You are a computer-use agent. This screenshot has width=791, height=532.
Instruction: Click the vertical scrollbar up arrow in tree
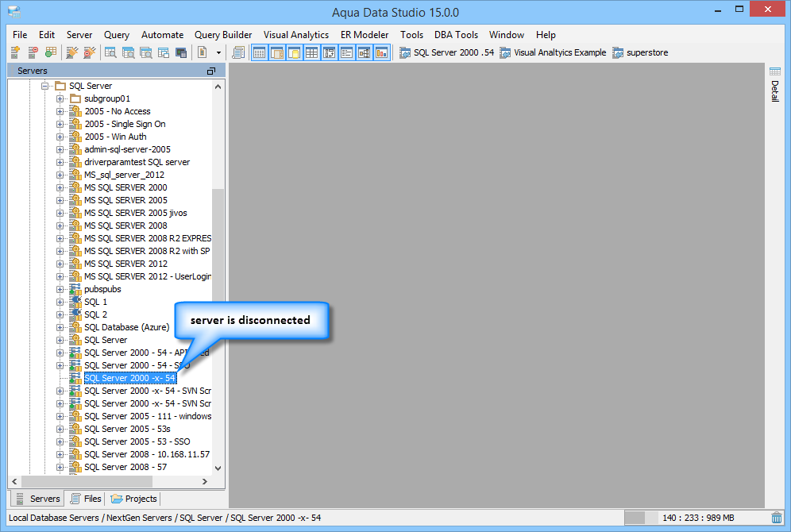pos(218,87)
